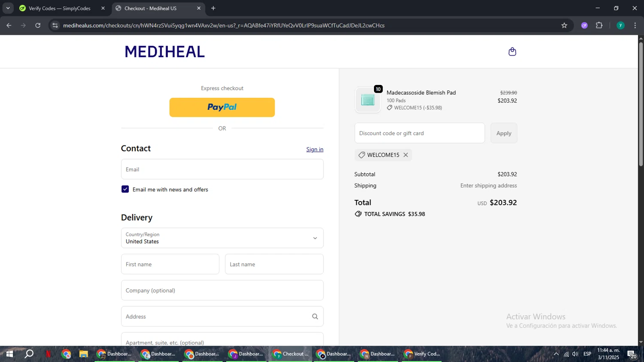The image size is (644, 362).
Task: Open File Explorer from taskbar
Action: (x=83, y=354)
